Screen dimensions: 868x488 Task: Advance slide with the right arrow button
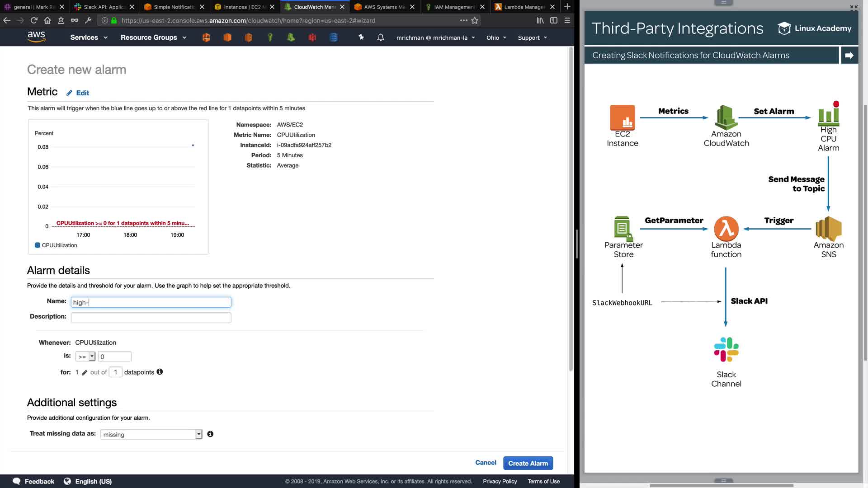coord(849,55)
